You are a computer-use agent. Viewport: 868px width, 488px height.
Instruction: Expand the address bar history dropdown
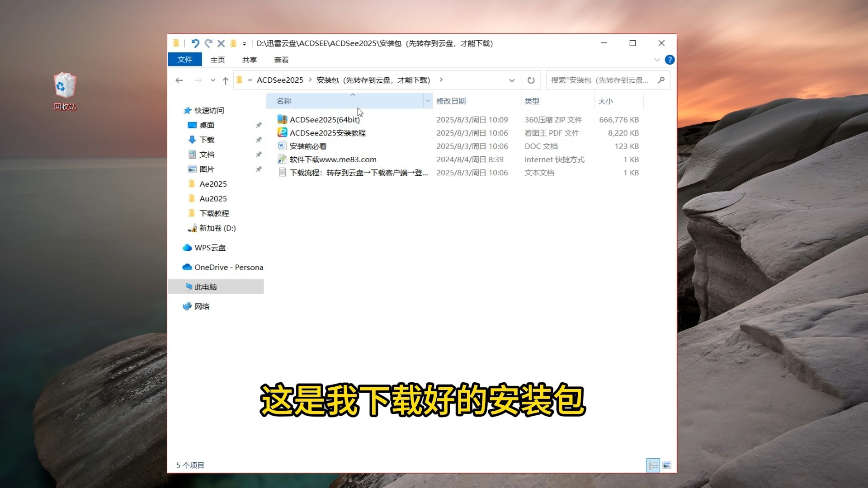(x=512, y=80)
